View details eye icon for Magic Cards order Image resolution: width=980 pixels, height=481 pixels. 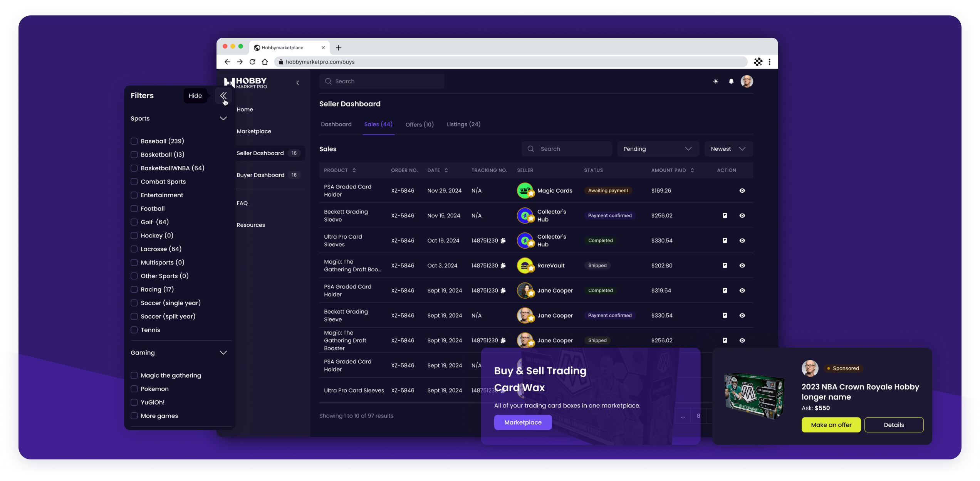click(742, 191)
